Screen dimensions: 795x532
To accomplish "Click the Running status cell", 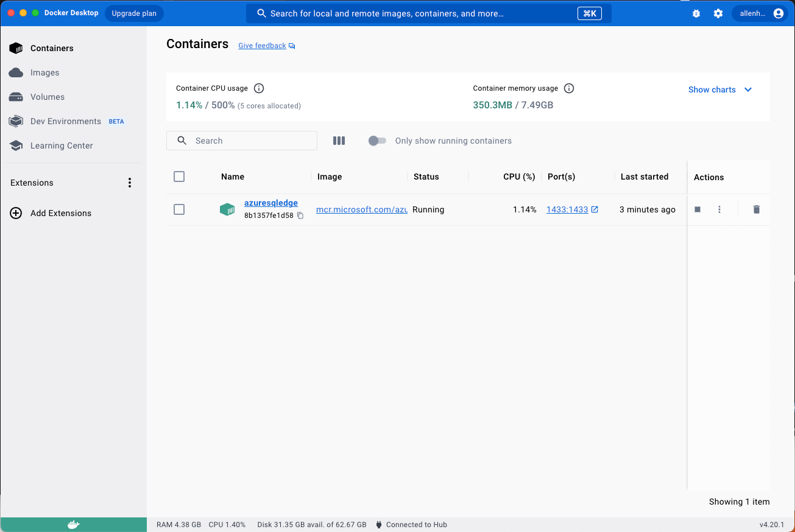I will click(428, 209).
